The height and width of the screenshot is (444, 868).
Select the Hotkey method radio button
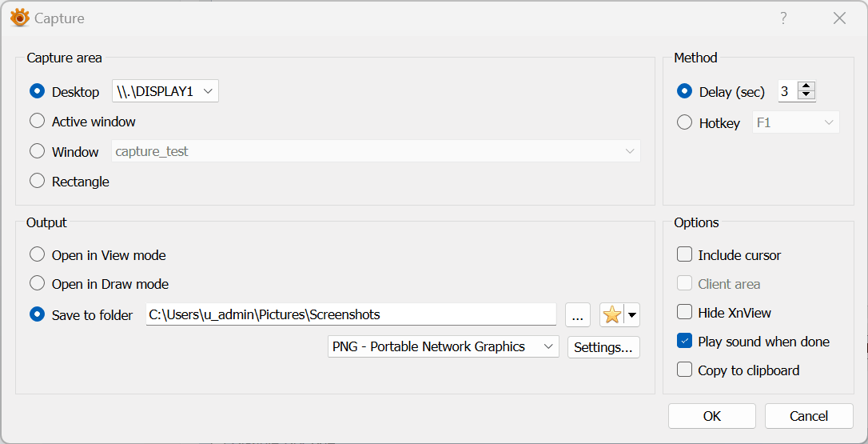684,123
